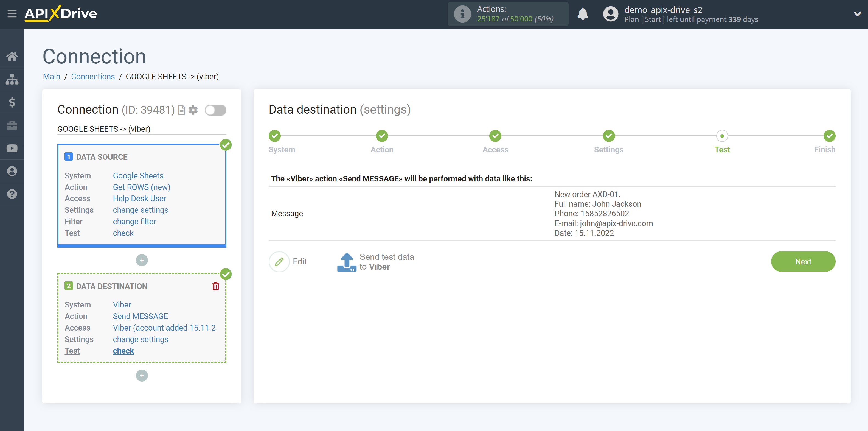Expand the connection settings gear menu
868x431 pixels.
[x=193, y=110]
